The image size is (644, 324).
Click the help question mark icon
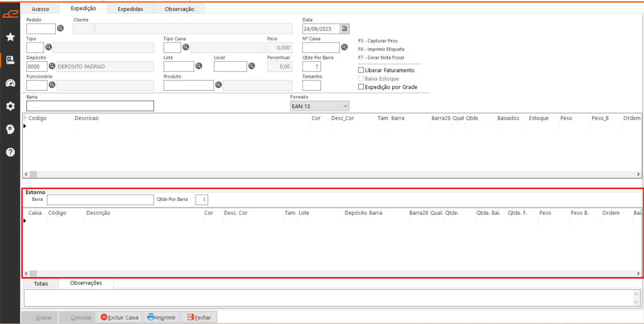[x=10, y=152]
